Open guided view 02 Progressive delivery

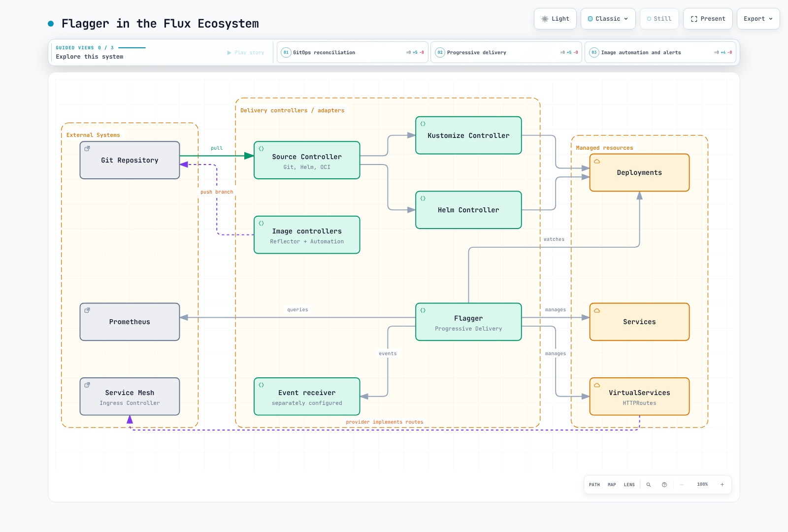point(506,52)
